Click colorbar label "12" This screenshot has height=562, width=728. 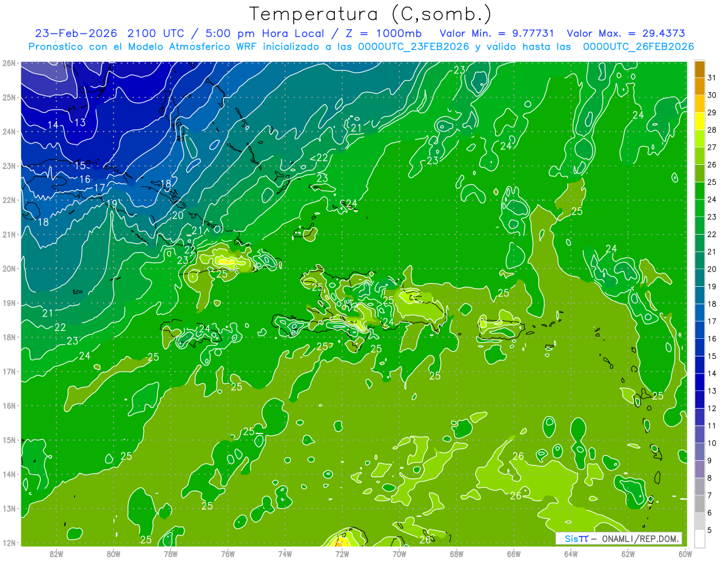712,409
